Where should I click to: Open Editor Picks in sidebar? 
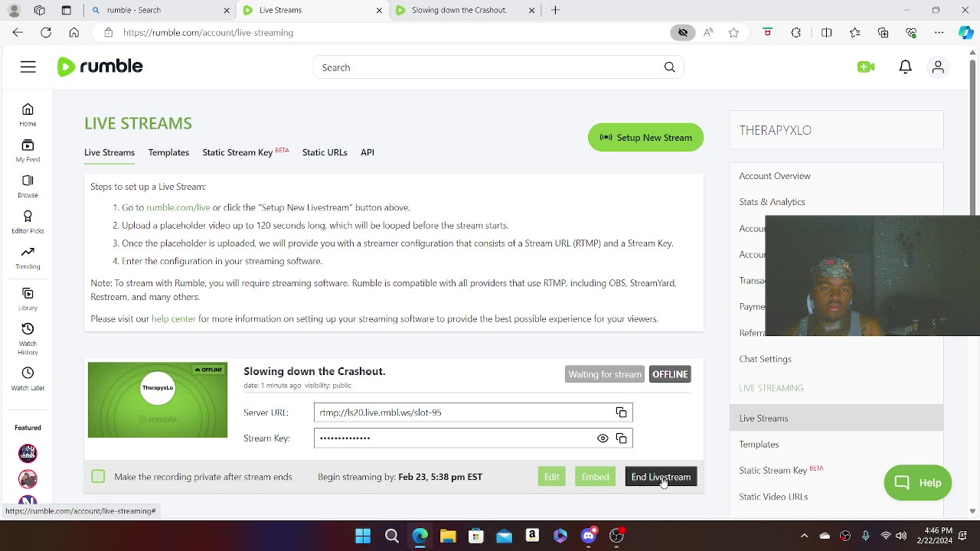click(28, 222)
